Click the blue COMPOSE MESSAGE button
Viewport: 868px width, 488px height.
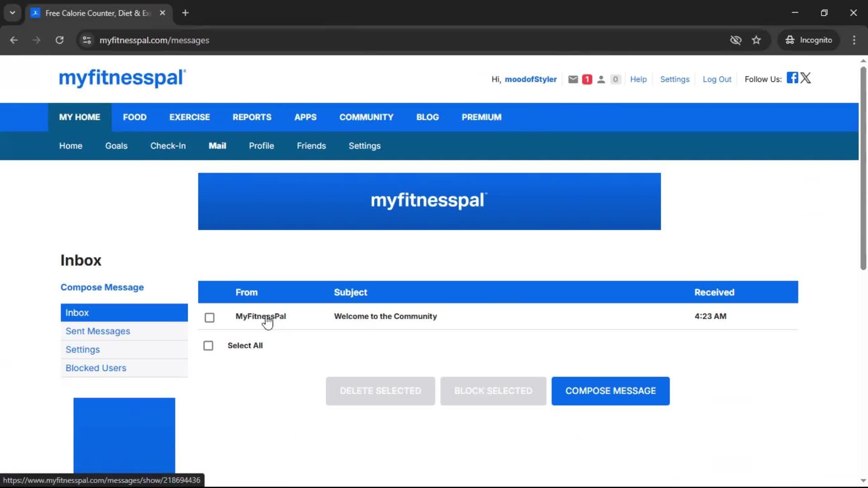tap(610, 391)
